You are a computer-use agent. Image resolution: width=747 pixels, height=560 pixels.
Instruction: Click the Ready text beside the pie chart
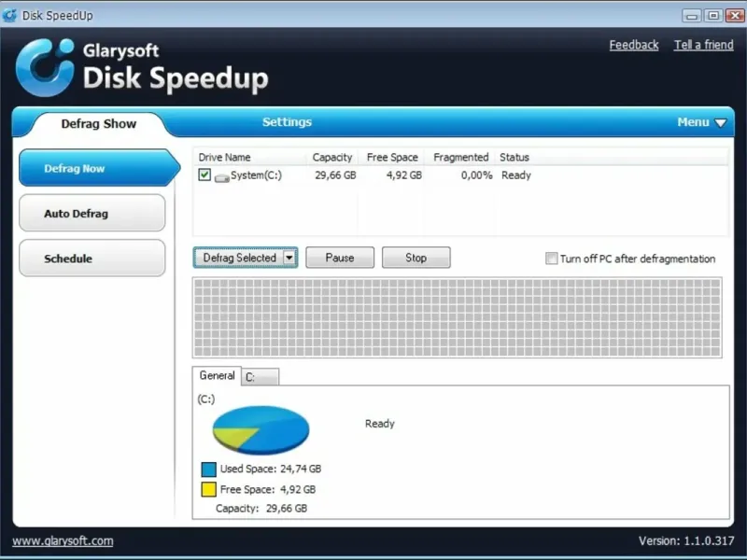[380, 424]
